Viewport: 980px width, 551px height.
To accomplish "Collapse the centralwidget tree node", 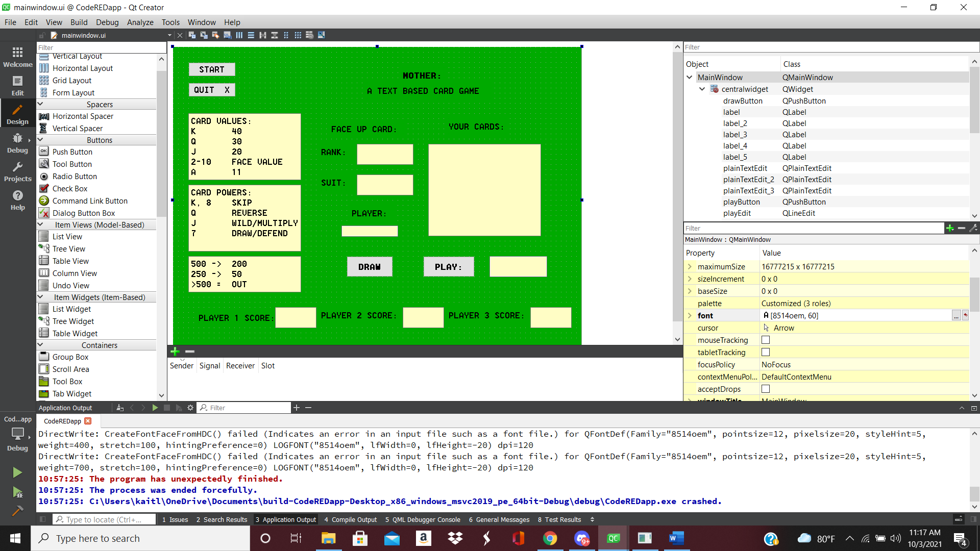I will 702,89.
